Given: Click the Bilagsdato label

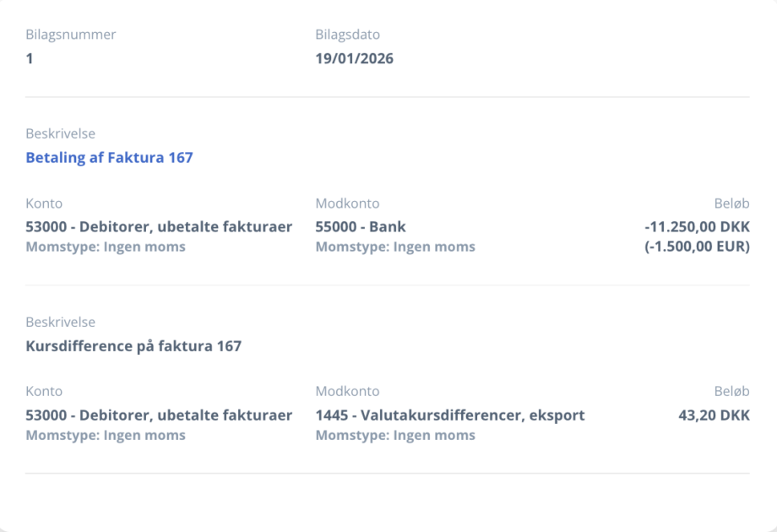Looking at the screenshot, I should tap(347, 35).
